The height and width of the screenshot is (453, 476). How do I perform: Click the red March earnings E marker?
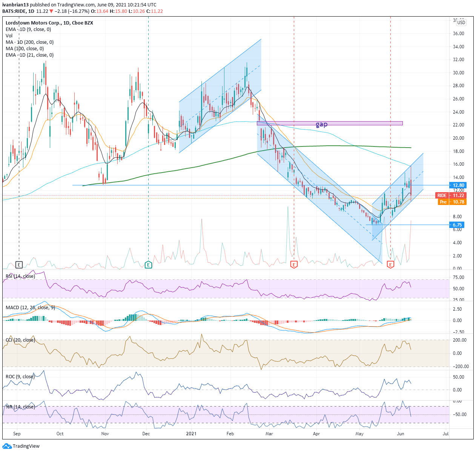294,265
